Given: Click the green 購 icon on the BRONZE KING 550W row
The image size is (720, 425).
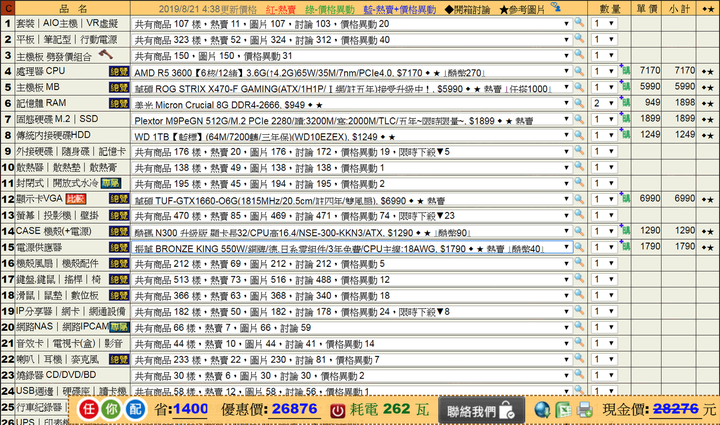Looking at the screenshot, I should pos(625,246).
